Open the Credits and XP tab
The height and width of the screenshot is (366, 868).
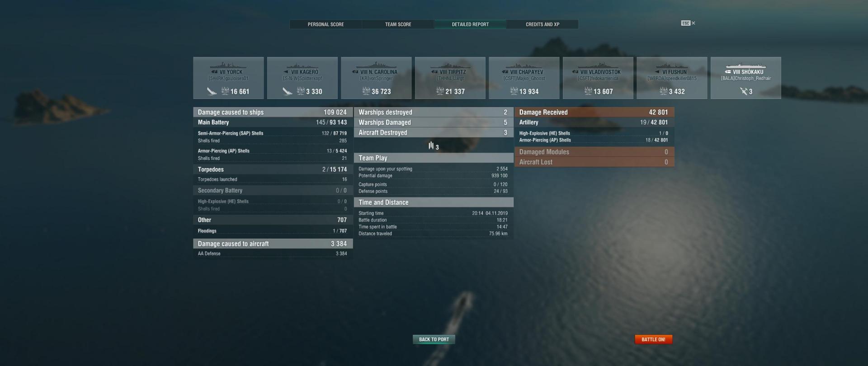click(542, 24)
